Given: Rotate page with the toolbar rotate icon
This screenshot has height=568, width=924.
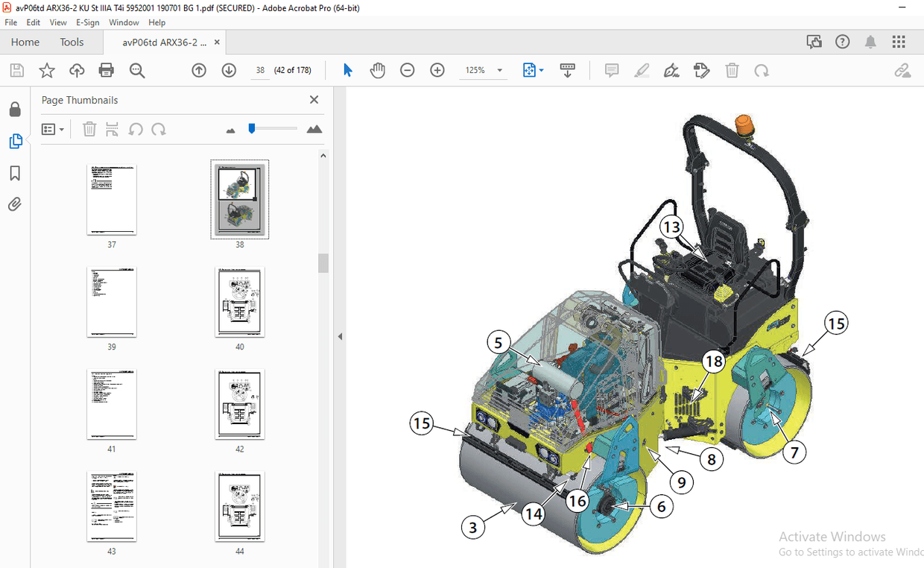Looking at the screenshot, I should pyautogui.click(x=762, y=71).
